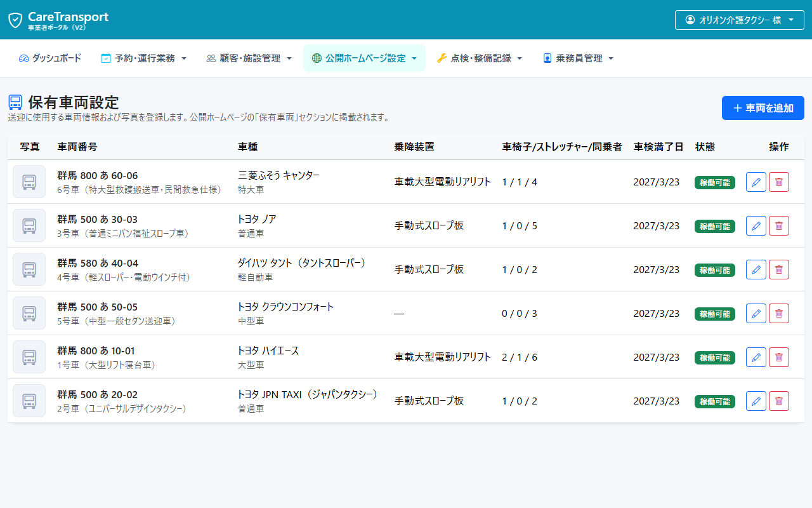Edit vehicle 群馬 800 あ 60-06

(x=756, y=182)
